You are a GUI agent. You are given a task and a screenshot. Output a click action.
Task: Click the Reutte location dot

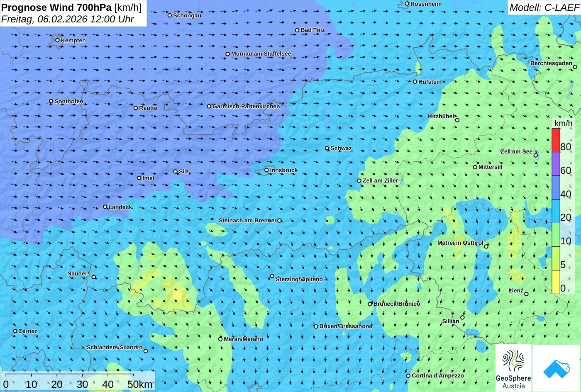(136, 108)
